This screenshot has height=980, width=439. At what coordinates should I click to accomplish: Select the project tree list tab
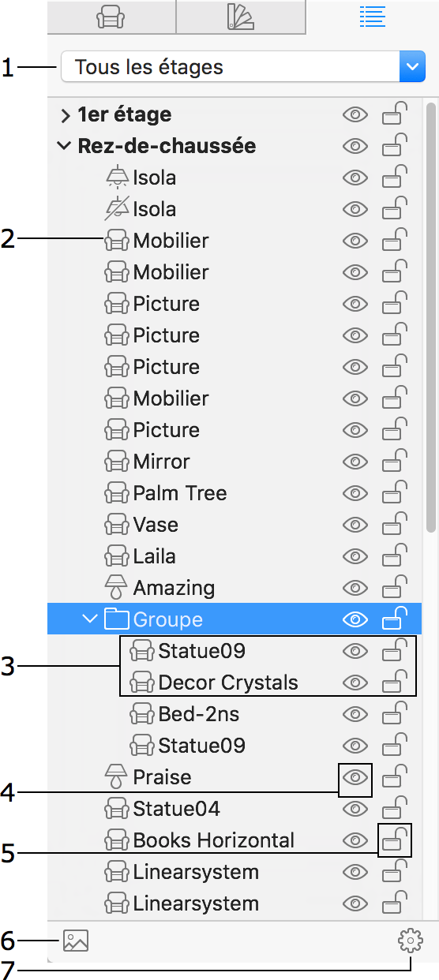(372, 16)
